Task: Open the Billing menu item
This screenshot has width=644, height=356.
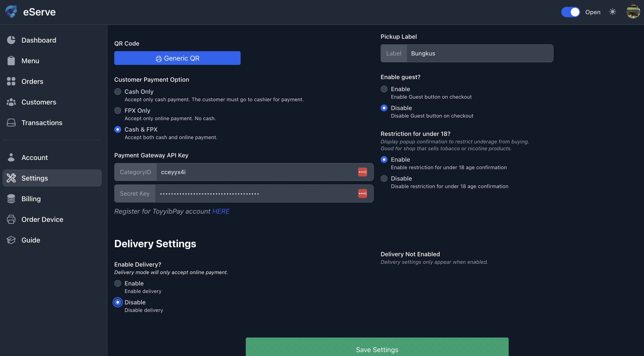Action: 31,199
